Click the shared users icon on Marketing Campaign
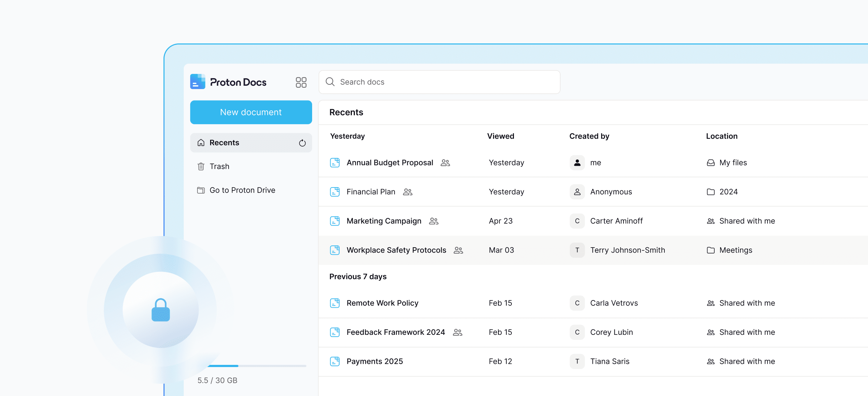868x396 pixels. (x=434, y=221)
